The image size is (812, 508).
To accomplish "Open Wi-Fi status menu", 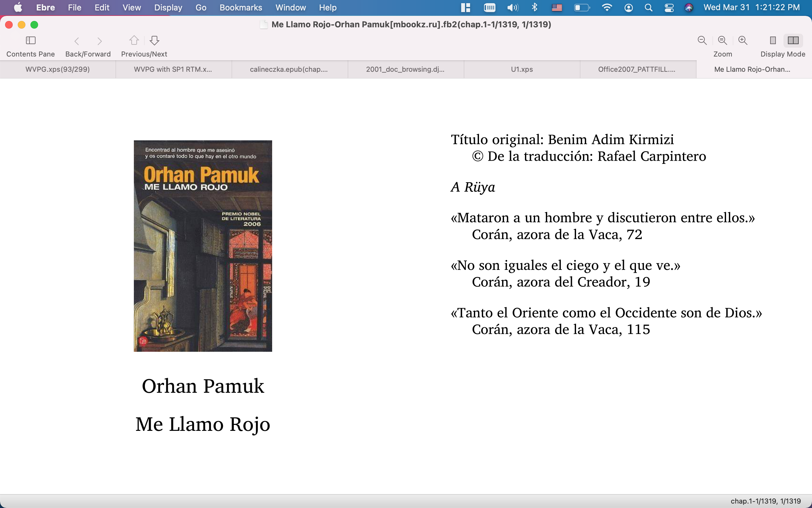I will 607,7.
